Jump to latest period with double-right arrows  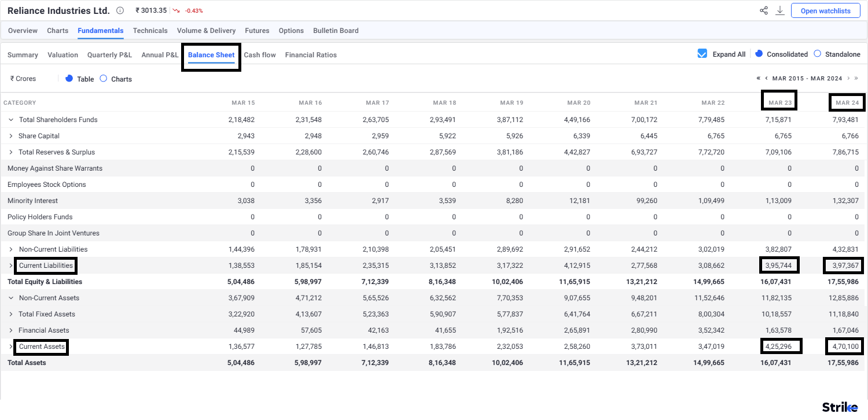click(x=856, y=78)
